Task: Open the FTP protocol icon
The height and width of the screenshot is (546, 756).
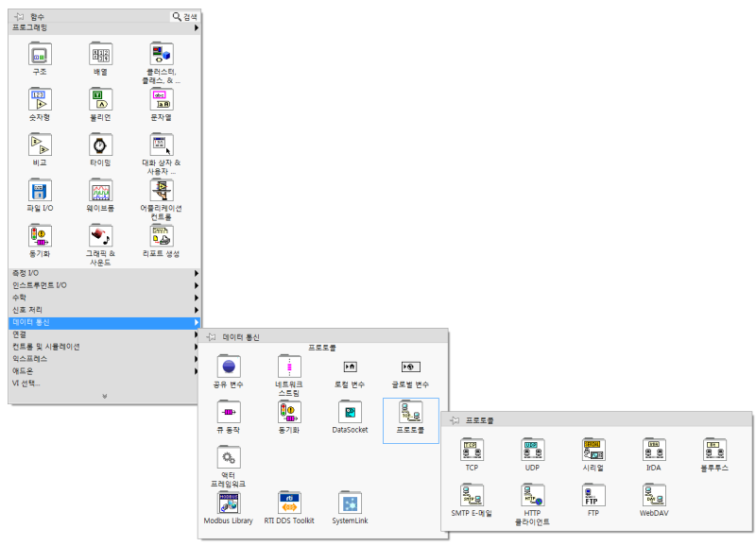Action: 593,495
